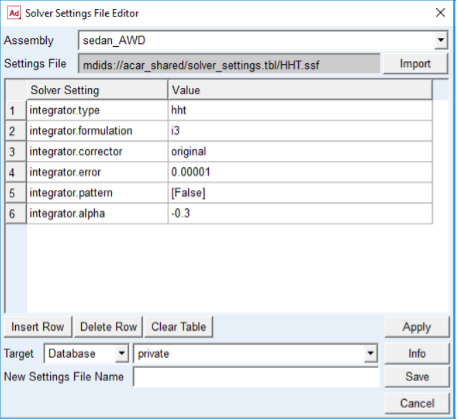Click the Insert Row button
458x420 pixels.
pos(38,327)
